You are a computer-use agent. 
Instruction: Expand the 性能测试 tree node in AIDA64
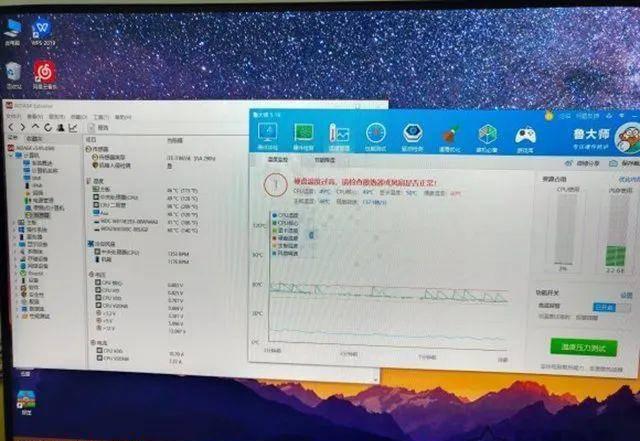coord(19,316)
